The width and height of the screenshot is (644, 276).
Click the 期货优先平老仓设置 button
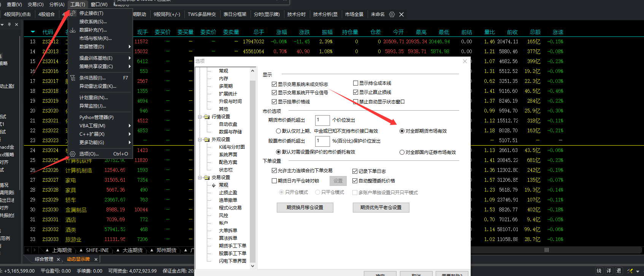click(381, 208)
